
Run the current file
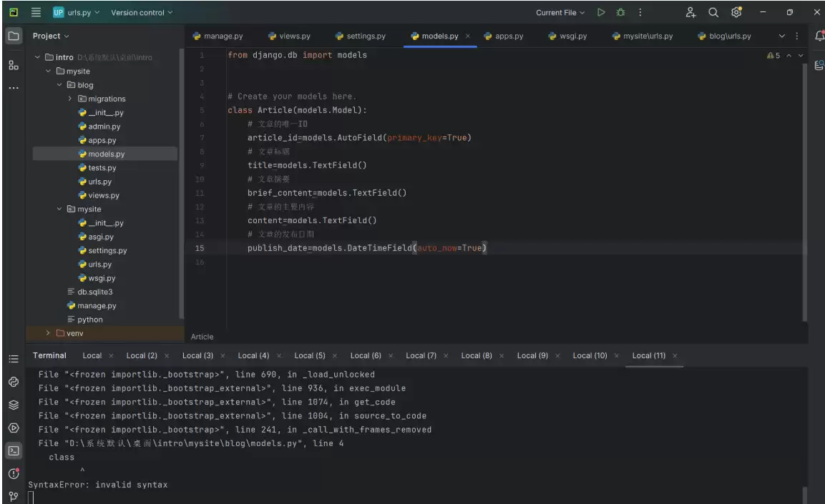tap(601, 12)
